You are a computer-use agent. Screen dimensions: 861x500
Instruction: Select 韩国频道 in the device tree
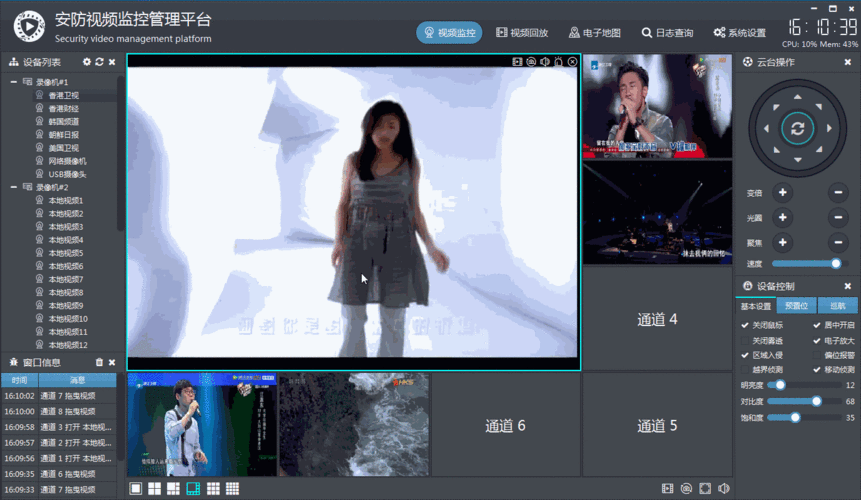(63, 121)
